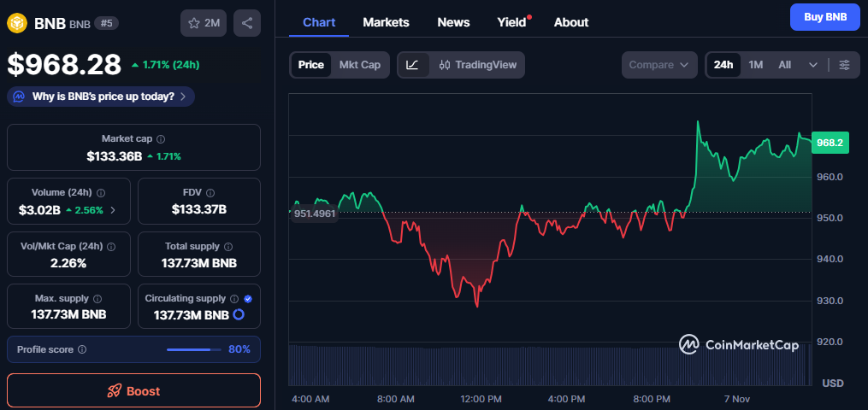This screenshot has height=410, width=868.
Task: Click the BNB coin logo
Action: coord(17,23)
